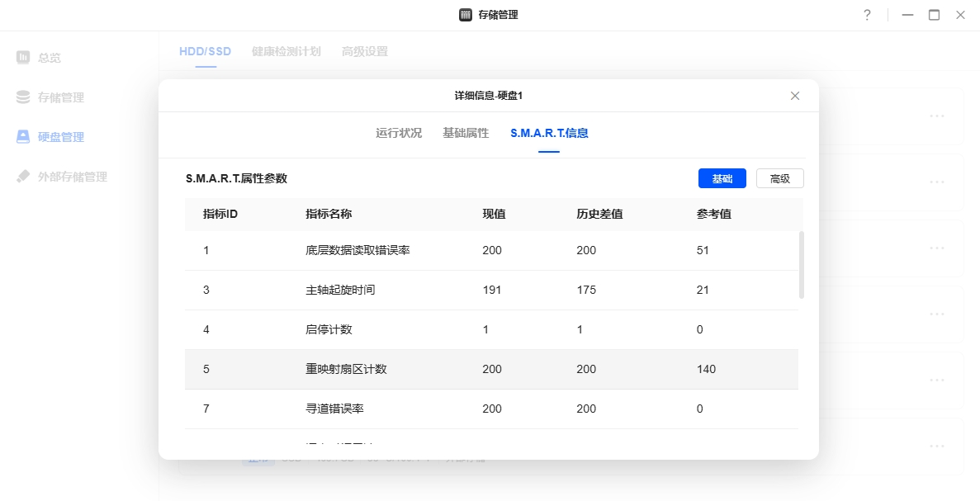Close the 详细信息-硬盘1 dialog
980x501 pixels.
coord(795,96)
